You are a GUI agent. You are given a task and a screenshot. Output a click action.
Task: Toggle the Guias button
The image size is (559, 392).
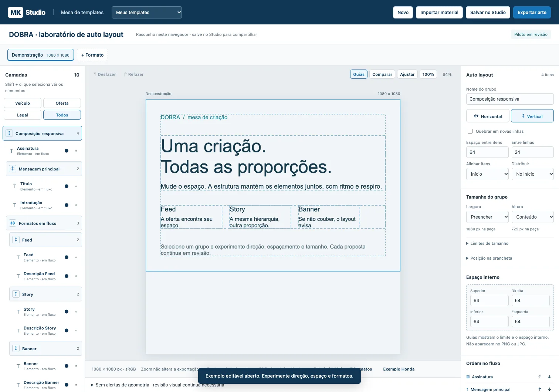[x=359, y=74]
